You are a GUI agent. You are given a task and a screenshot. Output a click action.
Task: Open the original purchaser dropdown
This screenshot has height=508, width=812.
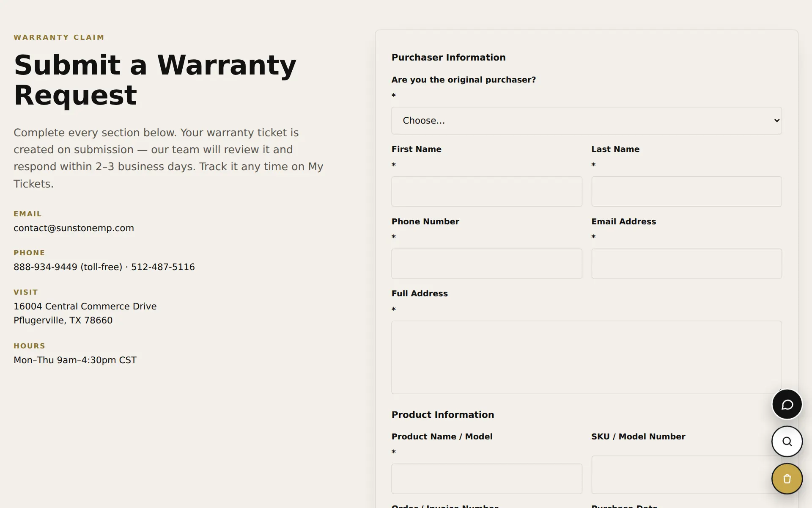coord(586,121)
